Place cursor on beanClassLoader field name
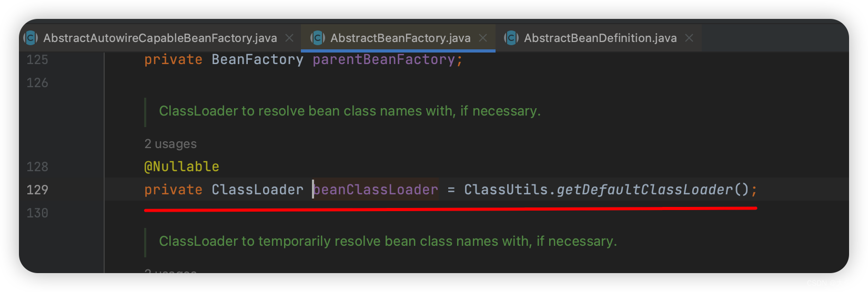Image resolution: width=868 pixels, height=292 pixels. point(376,190)
